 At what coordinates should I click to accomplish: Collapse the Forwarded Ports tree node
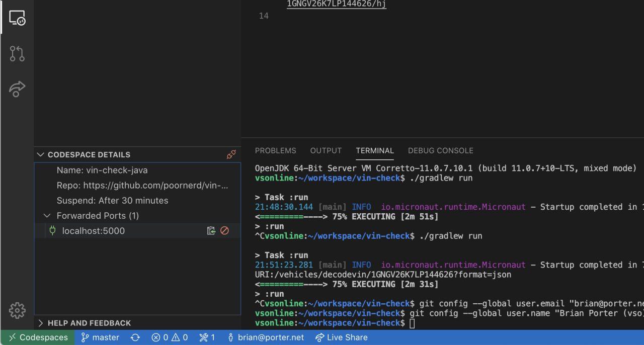(47, 216)
